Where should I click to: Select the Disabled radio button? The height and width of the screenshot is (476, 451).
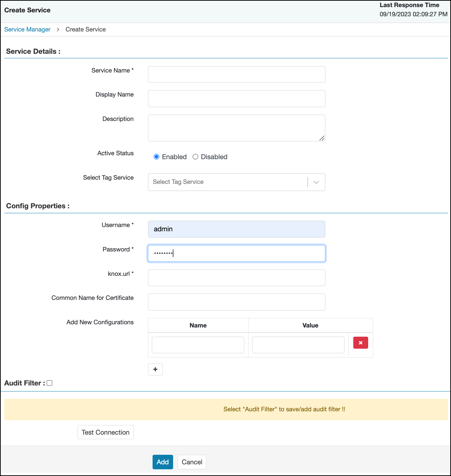[x=195, y=157]
